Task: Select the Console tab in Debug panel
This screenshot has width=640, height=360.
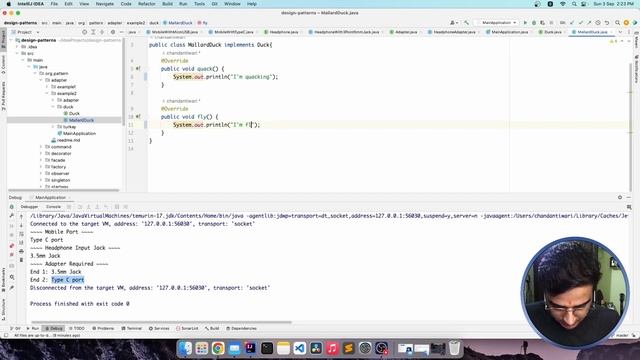Action: 53,207
